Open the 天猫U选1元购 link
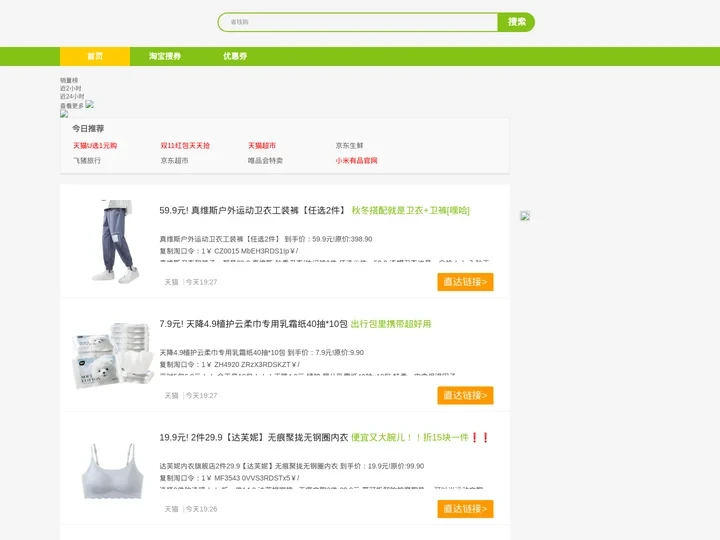This screenshot has width=720, height=540. coord(95,146)
